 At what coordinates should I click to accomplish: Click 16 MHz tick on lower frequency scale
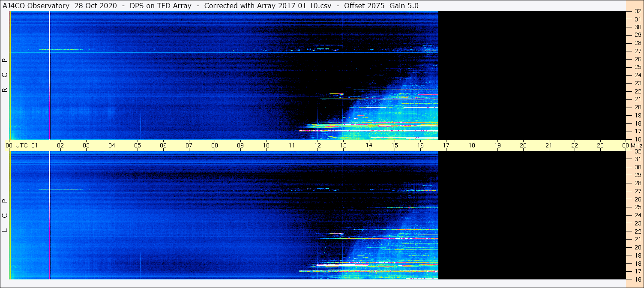(637, 279)
